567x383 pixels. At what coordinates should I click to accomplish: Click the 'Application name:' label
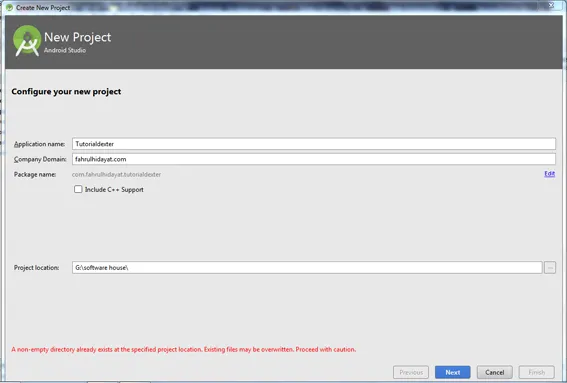[x=39, y=144]
